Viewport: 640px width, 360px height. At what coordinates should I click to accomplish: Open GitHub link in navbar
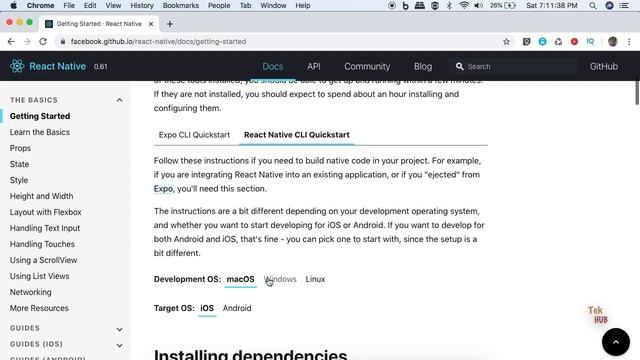click(604, 66)
